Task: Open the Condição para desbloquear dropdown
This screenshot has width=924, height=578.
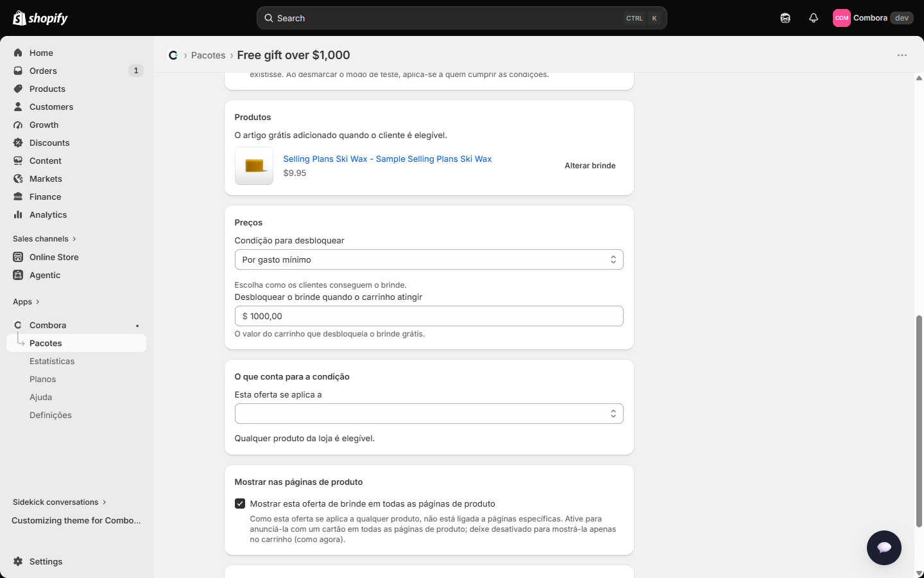Action: coord(429,259)
